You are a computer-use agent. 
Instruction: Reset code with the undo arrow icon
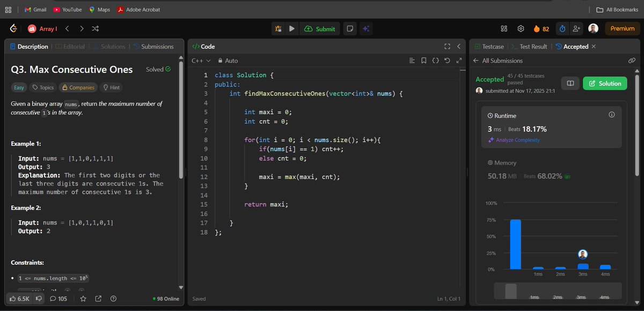pyautogui.click(x=447, y=61)
